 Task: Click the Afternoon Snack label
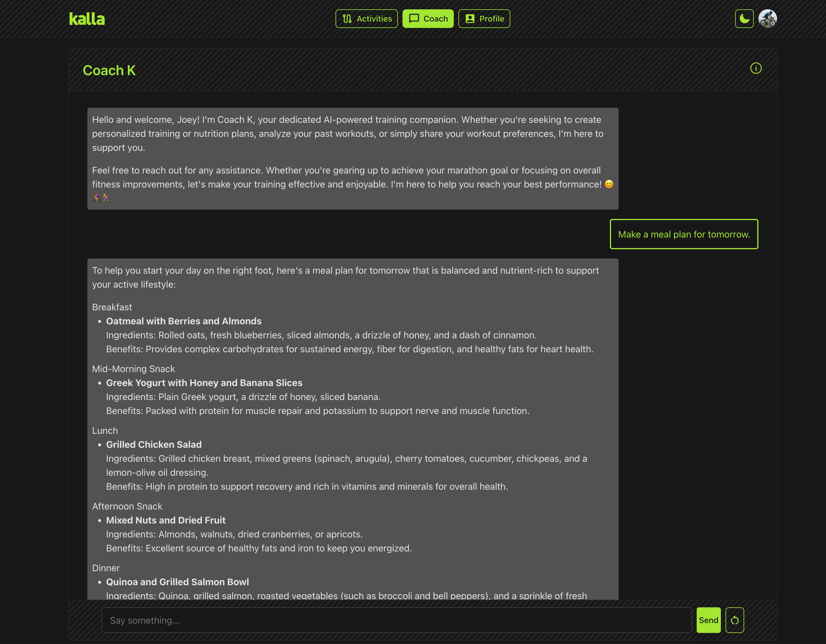[127, 506]
